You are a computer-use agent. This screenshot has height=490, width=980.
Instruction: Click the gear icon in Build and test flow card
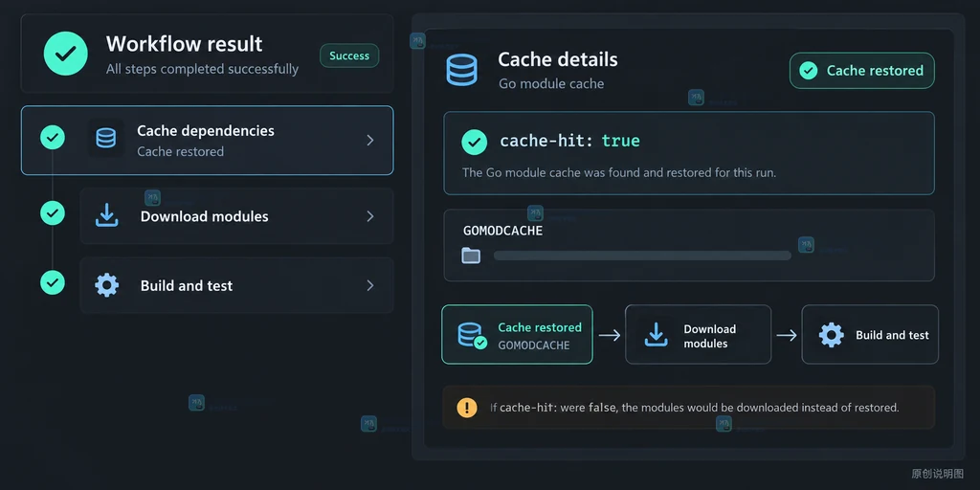pyautogui.click(x=832, y=335)
